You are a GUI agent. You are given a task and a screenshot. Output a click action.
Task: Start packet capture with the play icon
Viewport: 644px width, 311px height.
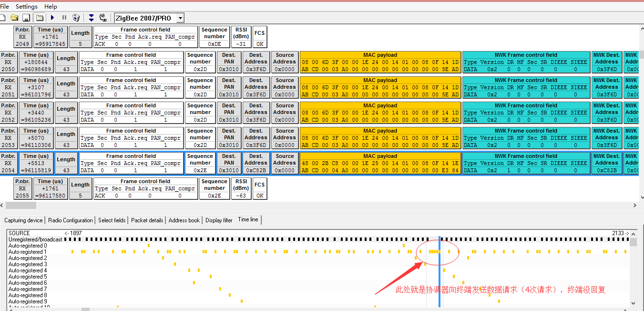coord(52,18)
